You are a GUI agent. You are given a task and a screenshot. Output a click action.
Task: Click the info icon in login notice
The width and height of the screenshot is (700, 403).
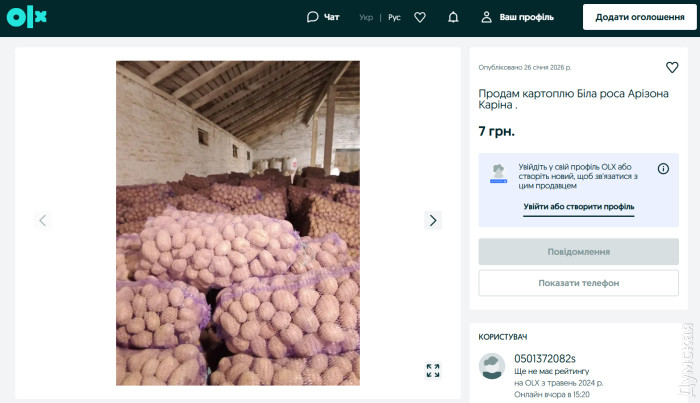(663, 169)
